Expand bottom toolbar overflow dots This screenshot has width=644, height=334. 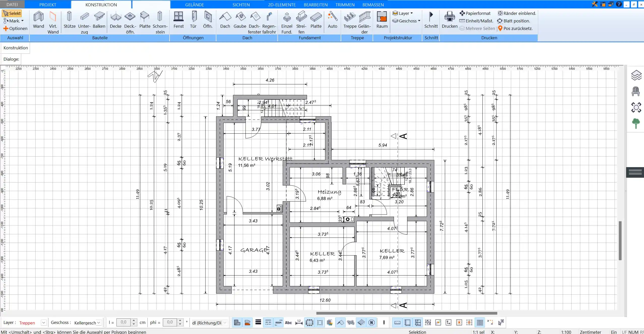384,322
